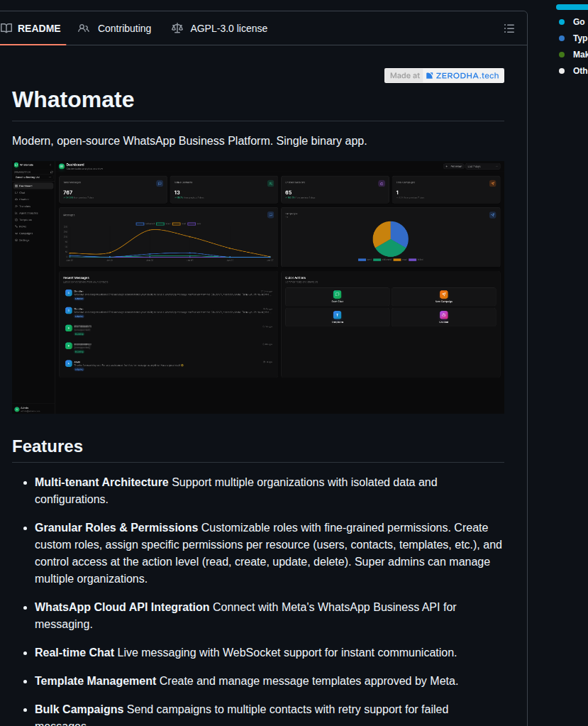The height and width of the screenshot is (726, 588).
Task: Click the Whatomate heading
Action: tap(73, 99)
